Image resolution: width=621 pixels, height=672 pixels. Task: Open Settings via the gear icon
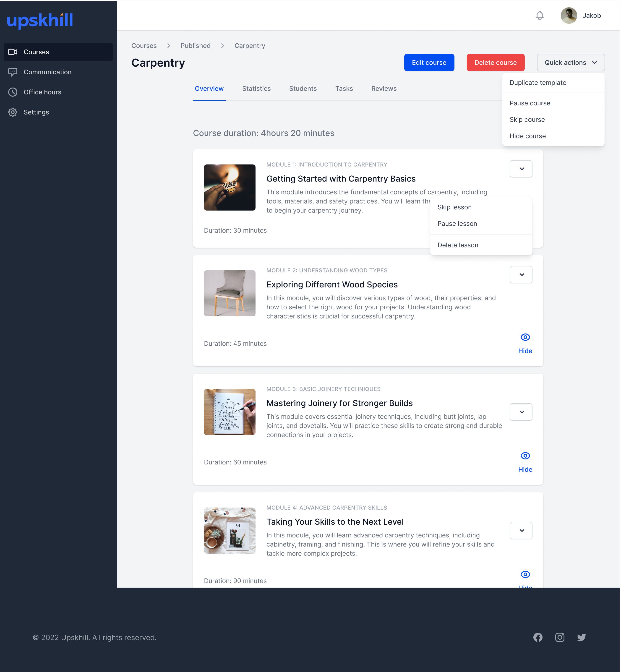coord(13,112)
